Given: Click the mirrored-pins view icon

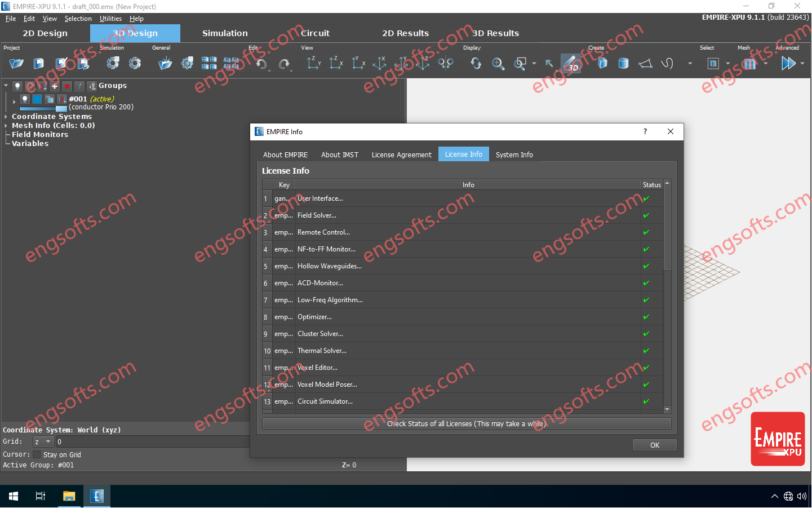Looking at the screenshot, I should click(446, 63).
